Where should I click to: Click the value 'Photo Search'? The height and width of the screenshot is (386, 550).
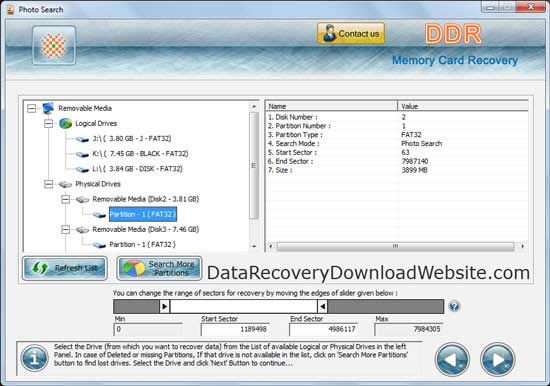[422, 144]
